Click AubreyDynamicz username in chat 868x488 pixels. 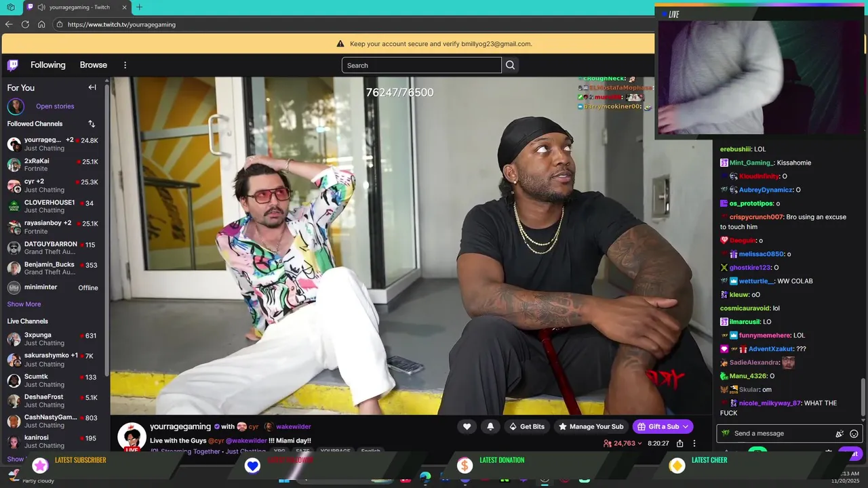(766, 190)
